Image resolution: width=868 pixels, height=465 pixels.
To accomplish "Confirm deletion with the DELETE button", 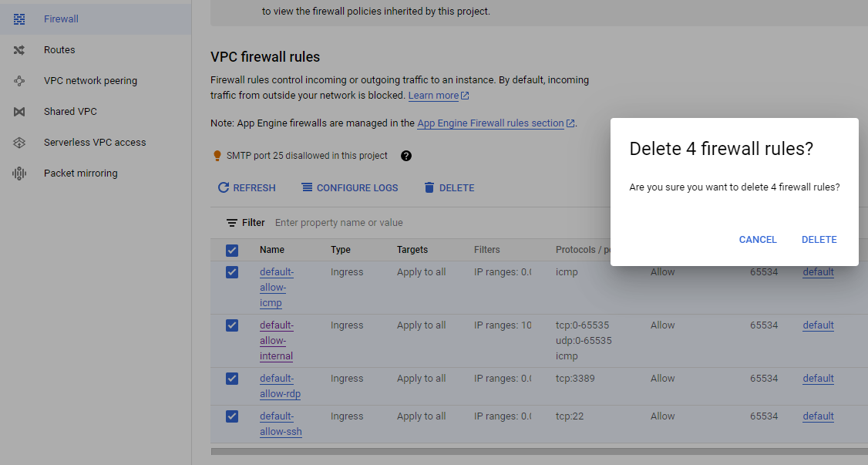I will (x=819, y=239).
